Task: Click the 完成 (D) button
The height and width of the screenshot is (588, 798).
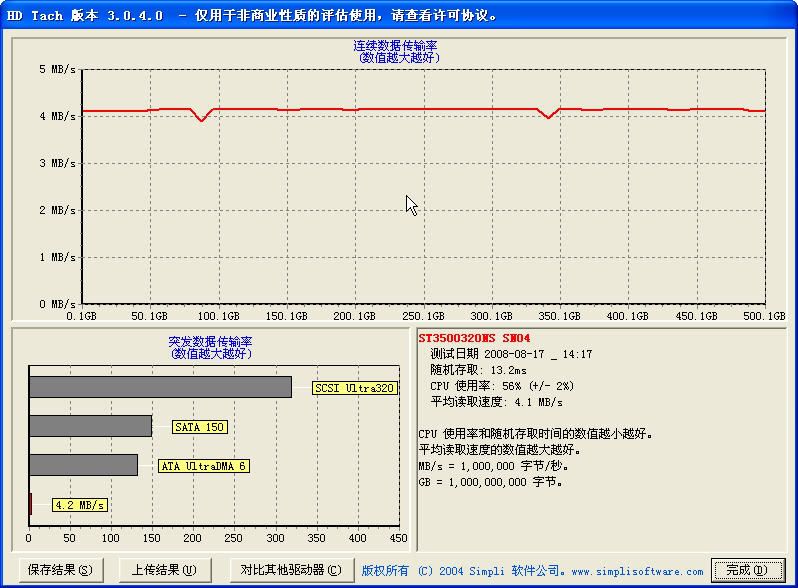Action: pos(748,570)
